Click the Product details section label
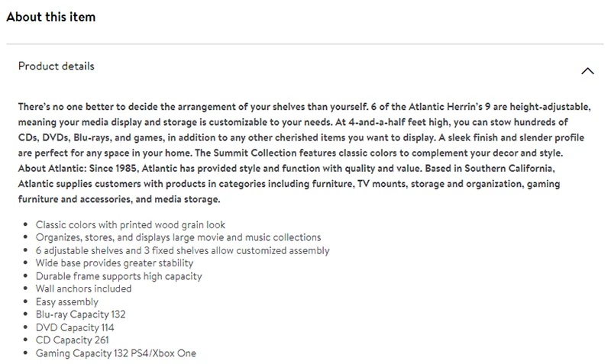 [x=56, y=66]
